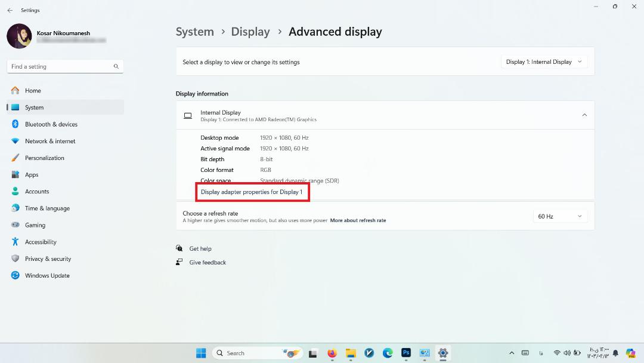The height and width of the screenshot is (363, 644).
Task: Open the Control Panel taskbar icon
Action: (425, 353)
